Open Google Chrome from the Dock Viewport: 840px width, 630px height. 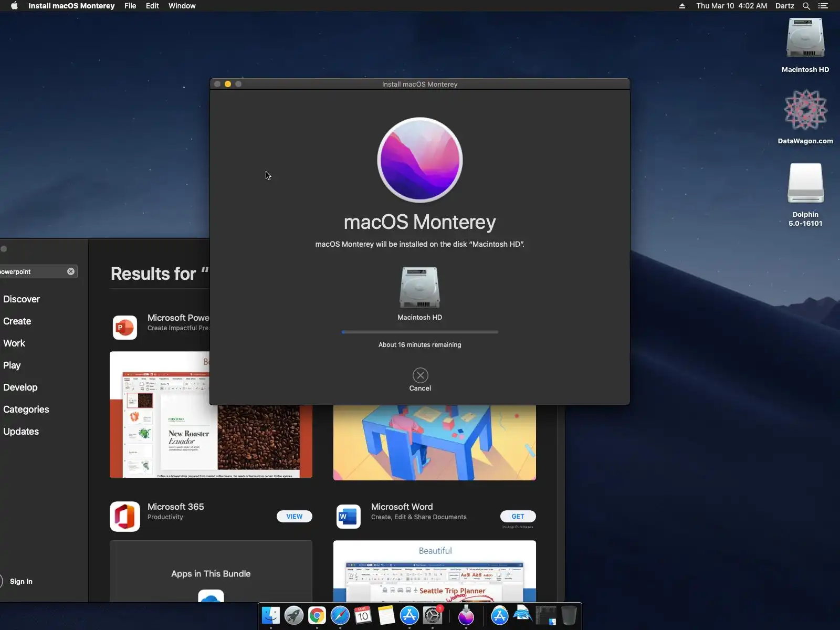pos(317,615)
